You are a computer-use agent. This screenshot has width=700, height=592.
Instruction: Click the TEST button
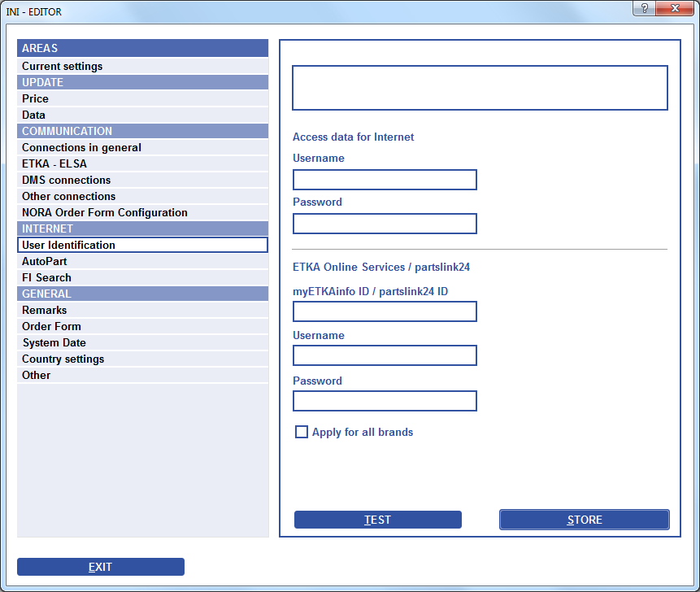[377, 520]
